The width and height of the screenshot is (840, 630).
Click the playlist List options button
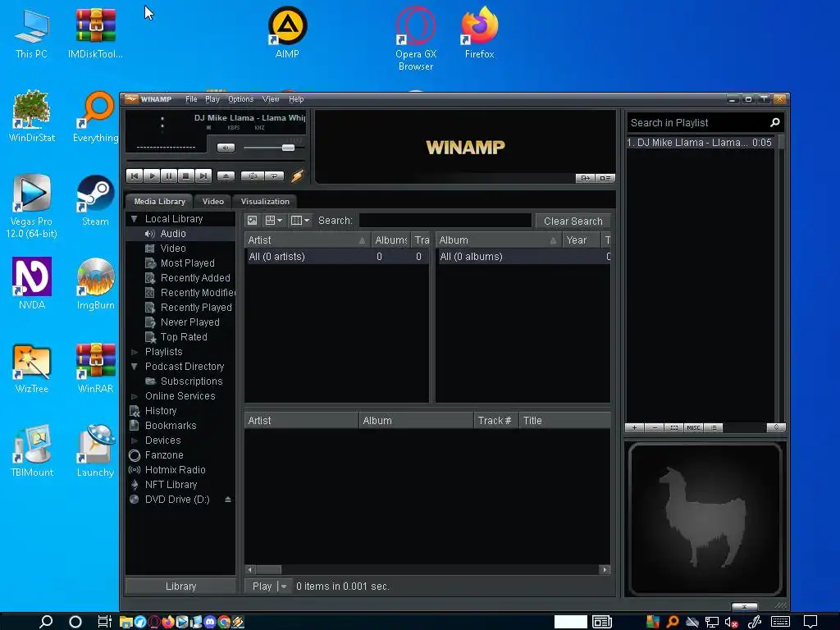click(713, 427)
